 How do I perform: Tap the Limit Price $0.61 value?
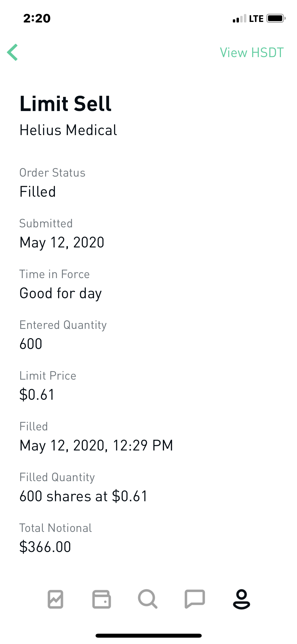coord(37,395)
